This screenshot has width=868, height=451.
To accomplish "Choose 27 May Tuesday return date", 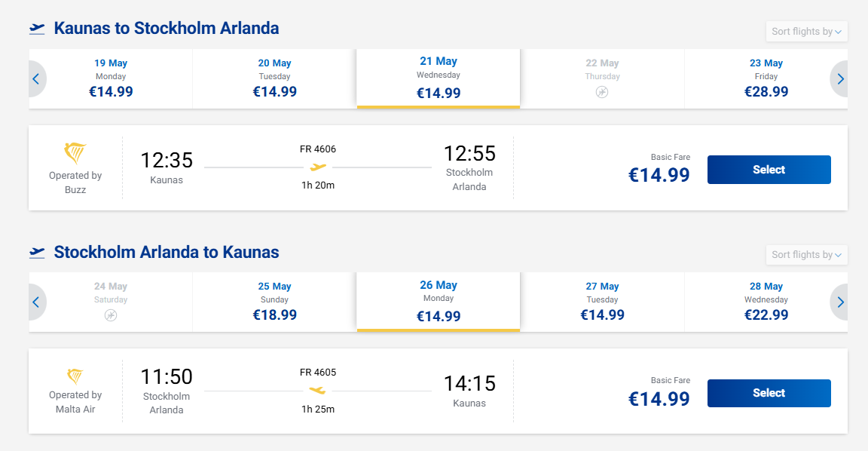I will (x=602, y=302).
